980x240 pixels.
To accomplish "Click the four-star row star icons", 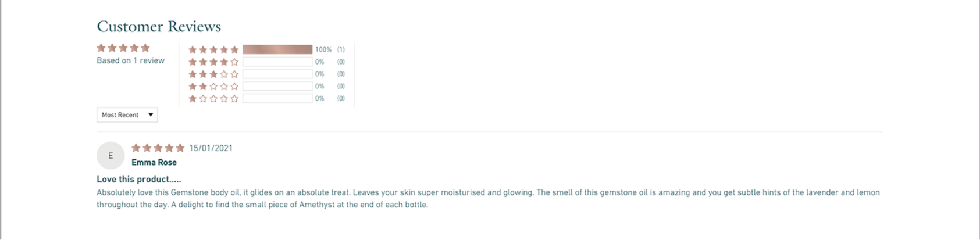I will point(213,62).
